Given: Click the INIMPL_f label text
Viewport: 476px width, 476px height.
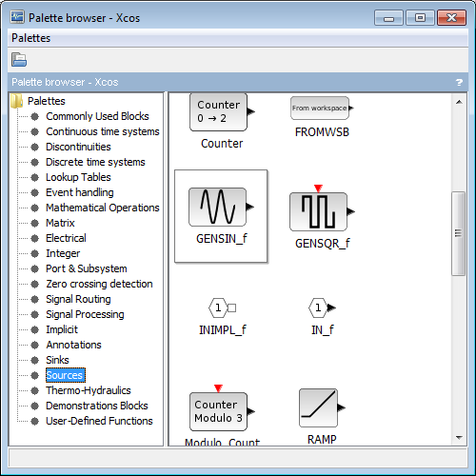Looking at the screenshot, I should [x=222, y=330].
